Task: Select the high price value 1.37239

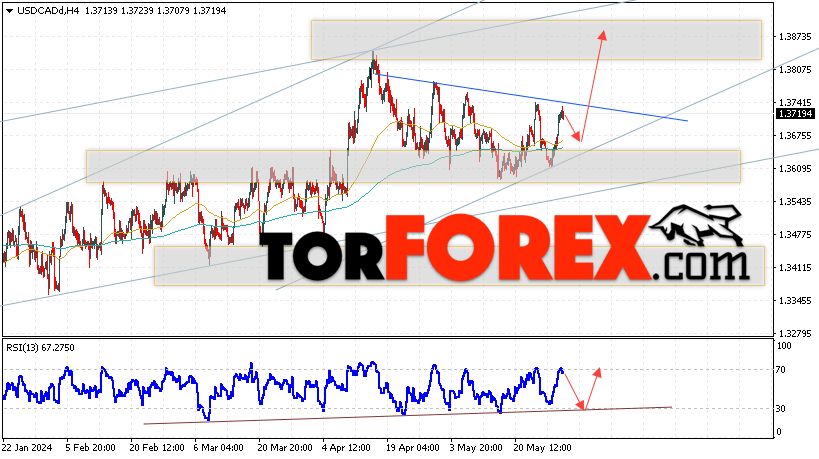Action: 137,10
